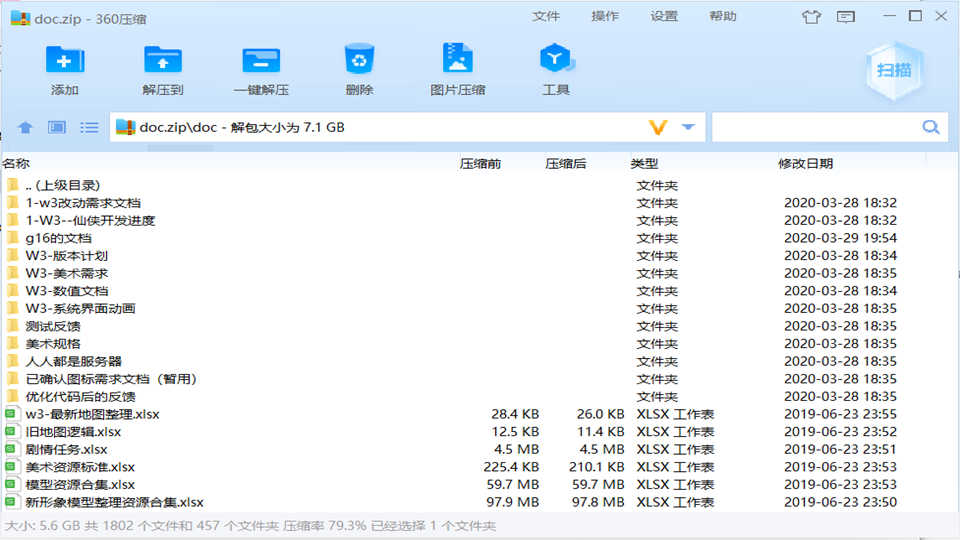Click the folder icon of 测试反馈
Screen dimensions: 960x540
12,326
